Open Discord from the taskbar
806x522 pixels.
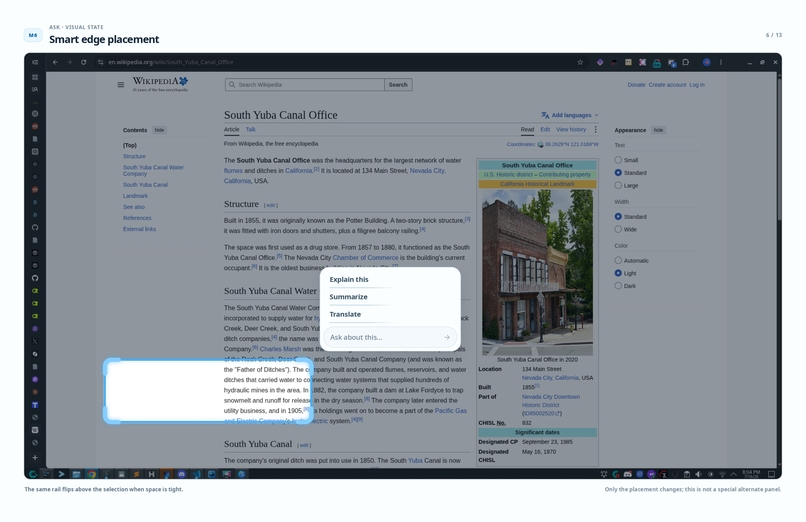pos(181,474)
